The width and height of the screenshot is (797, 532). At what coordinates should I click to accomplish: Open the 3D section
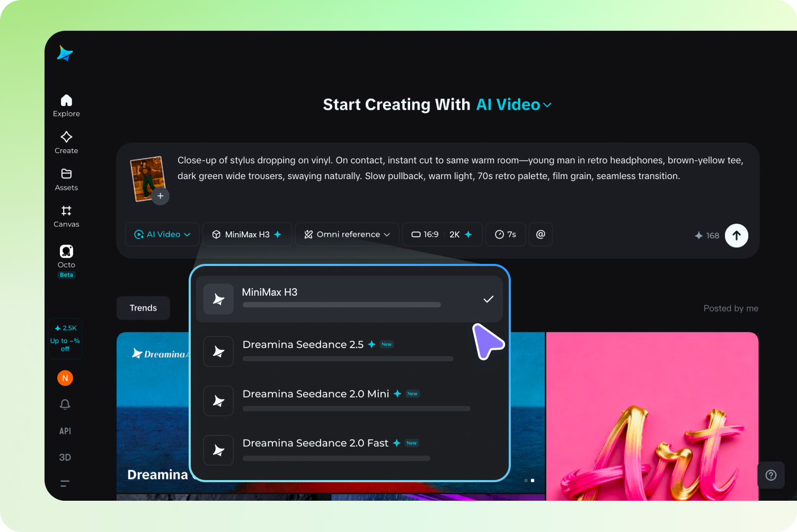[x=65, y=457]
